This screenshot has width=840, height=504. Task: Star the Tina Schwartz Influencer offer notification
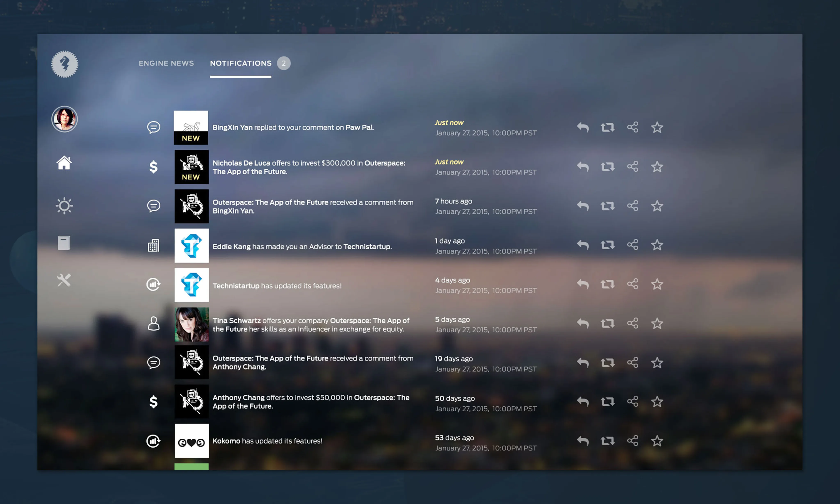pyautogui.click(x=657, y=324)
